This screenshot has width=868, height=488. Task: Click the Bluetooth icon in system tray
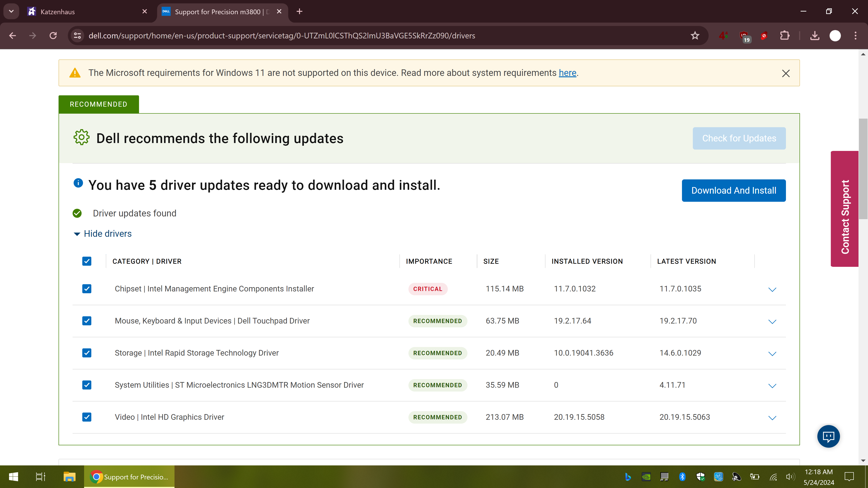click(682, 476)
